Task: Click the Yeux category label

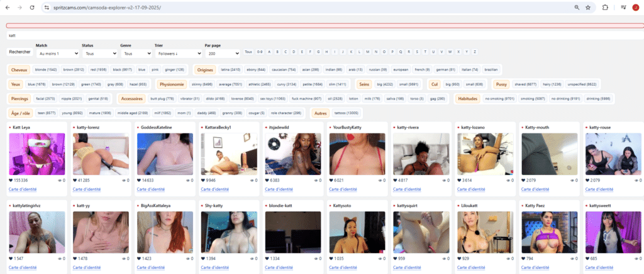Action: (16, 84)
